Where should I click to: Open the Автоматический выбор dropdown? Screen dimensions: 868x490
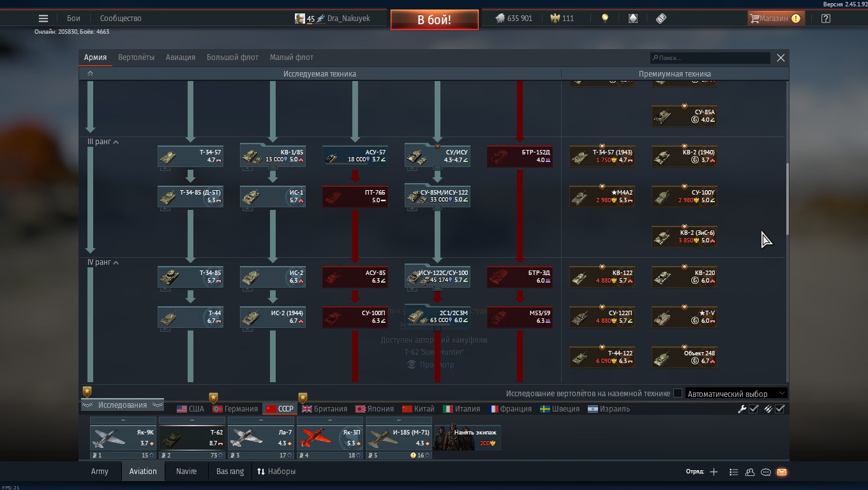[736, 394]
